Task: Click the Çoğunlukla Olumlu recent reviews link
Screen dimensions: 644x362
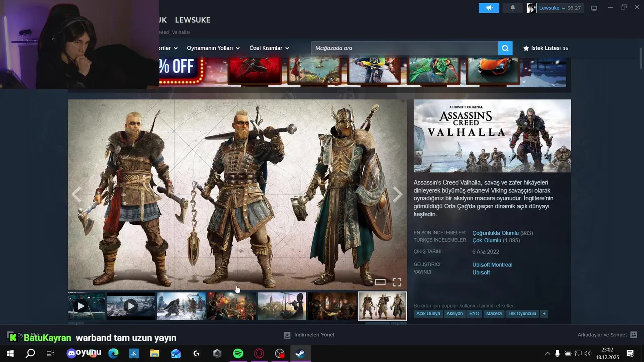Action: coord(496,233)
